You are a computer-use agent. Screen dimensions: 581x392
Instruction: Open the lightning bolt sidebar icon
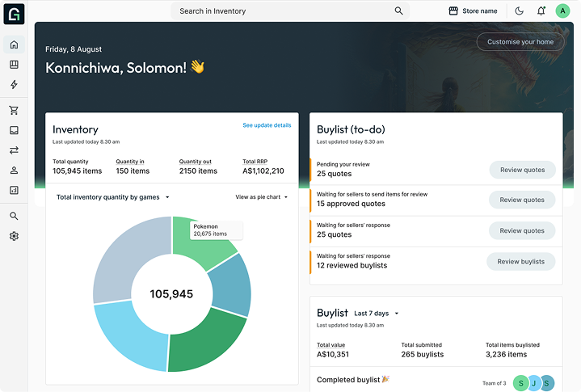(14, 85)
